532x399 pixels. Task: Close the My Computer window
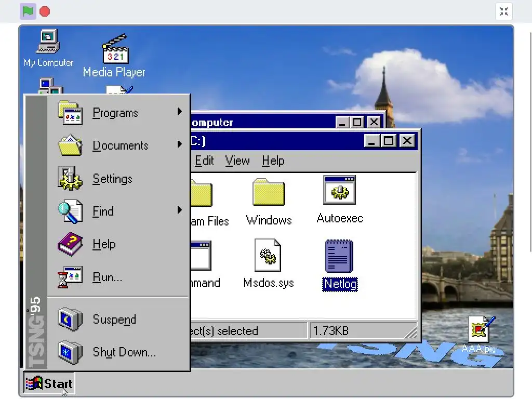click(374, 122)
